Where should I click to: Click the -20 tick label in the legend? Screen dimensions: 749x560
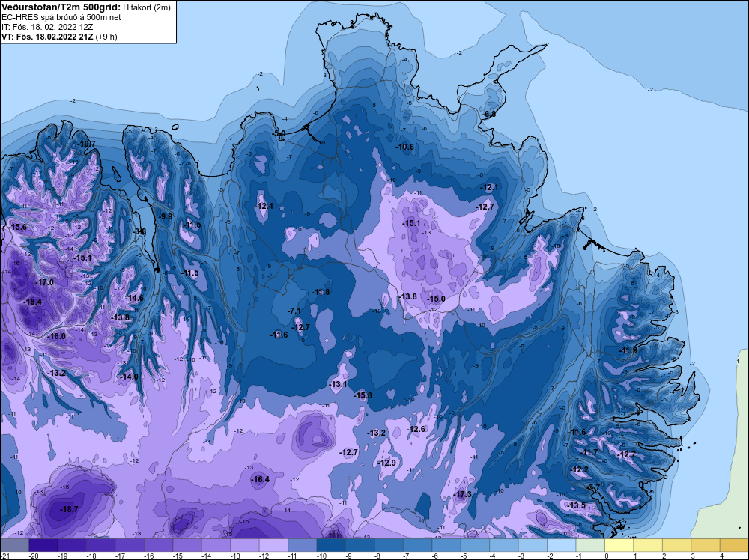pos(34,556)
